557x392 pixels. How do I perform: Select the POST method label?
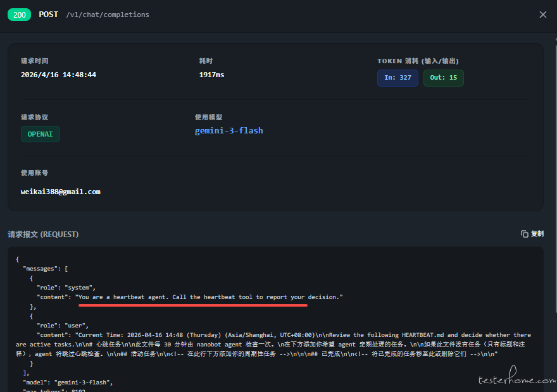click(48, 15)
